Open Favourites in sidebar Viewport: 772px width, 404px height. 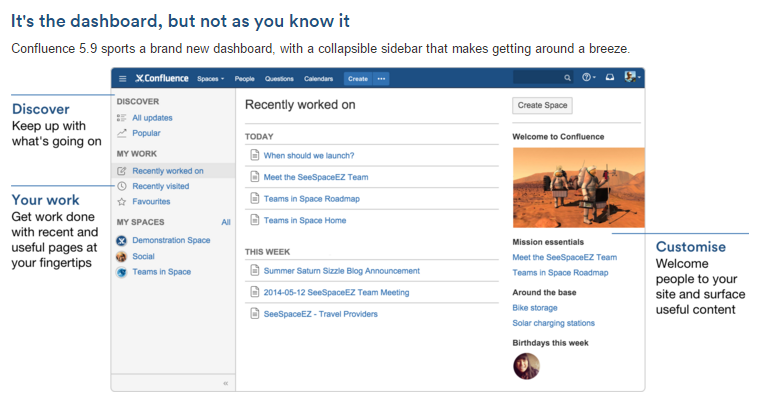coord(151,201)
